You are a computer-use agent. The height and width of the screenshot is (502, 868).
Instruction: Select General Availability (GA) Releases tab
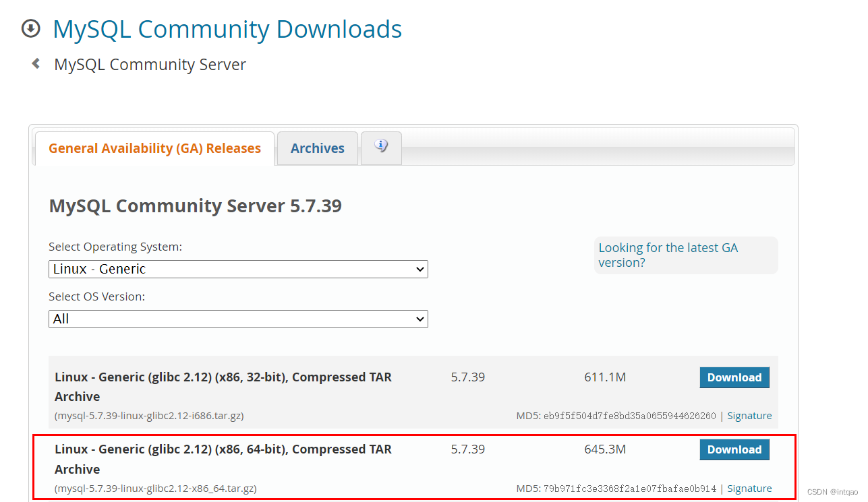[x=154, y=148]
